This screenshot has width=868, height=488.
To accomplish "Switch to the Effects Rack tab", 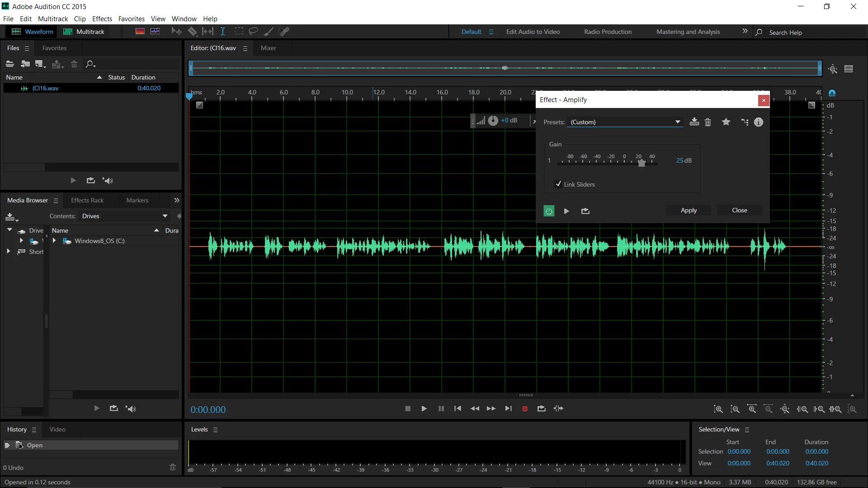I will click(x=87, y=200).
